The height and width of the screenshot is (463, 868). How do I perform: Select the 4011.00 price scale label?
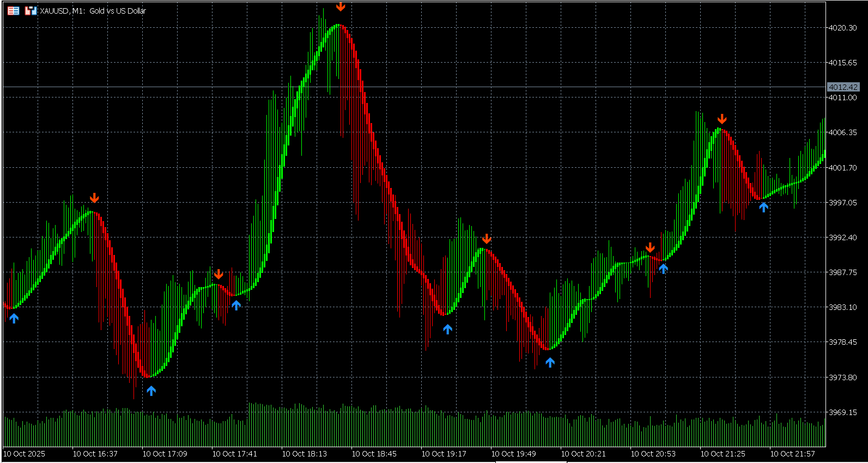pyautogui.click(x=843, y=98)
